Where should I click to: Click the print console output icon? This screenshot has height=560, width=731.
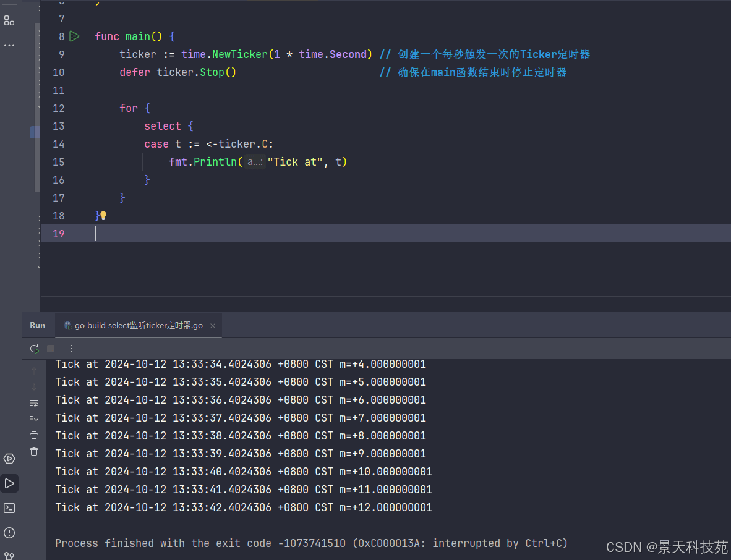[34, 435]
